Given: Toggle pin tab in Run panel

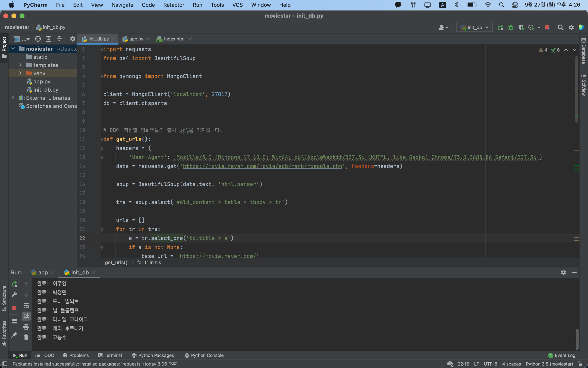Looking at the screenshot, I should [x=14, y=335].
